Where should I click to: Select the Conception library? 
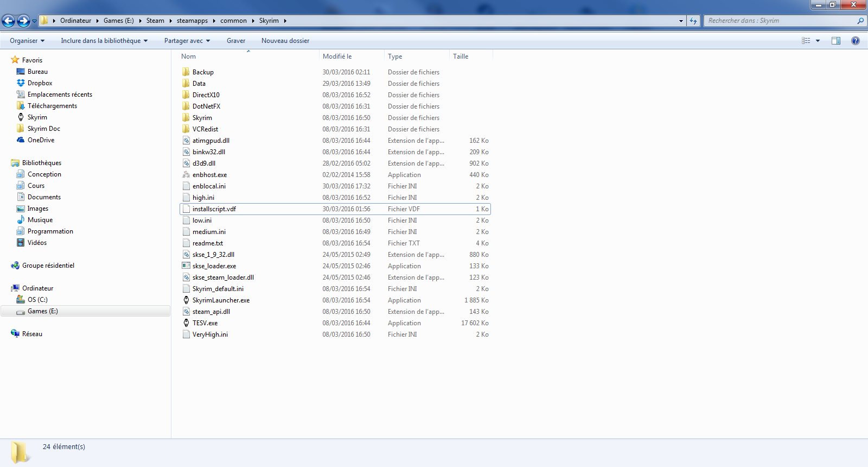click(x=44, y=174)
